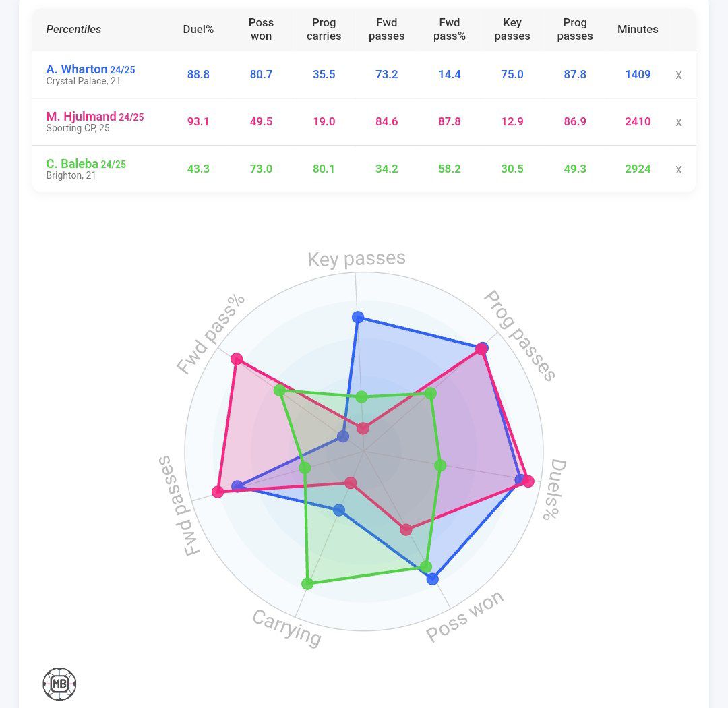The height and width of the screenshot is (708, 728).
Task: Open M. Hjulmand player name link
Action: click(81, 117)
